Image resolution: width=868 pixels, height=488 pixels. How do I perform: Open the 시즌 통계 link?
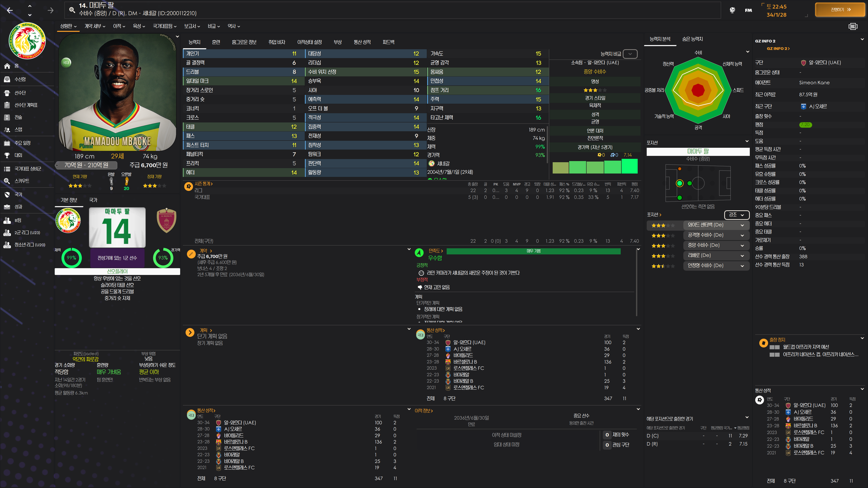point(203,184)
